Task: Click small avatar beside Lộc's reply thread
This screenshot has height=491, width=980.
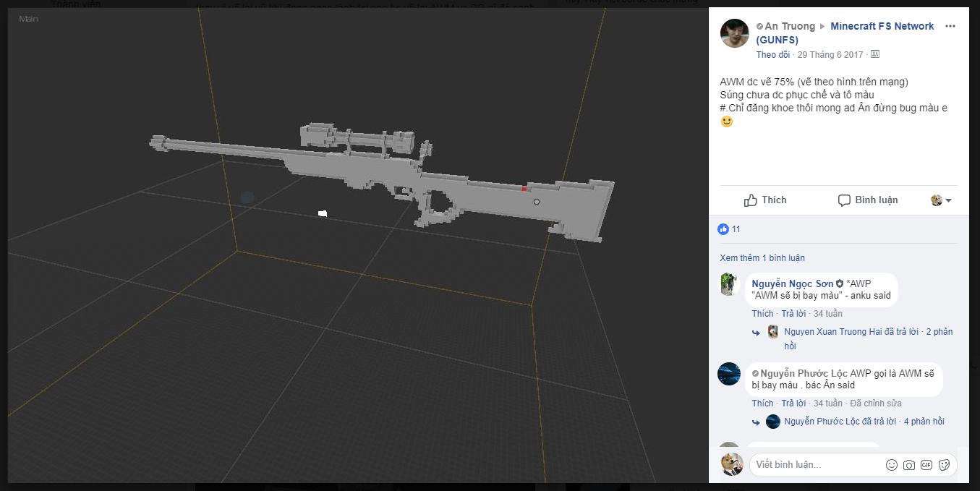Action: 772,422
